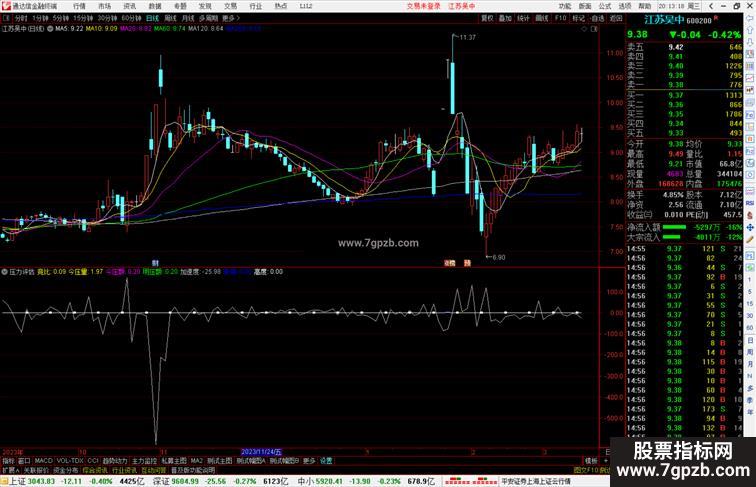Screen dimensions: 756x487
Task: Switch to the 5分钟 period
Action: pyautogui.click(x=61, y=18)
